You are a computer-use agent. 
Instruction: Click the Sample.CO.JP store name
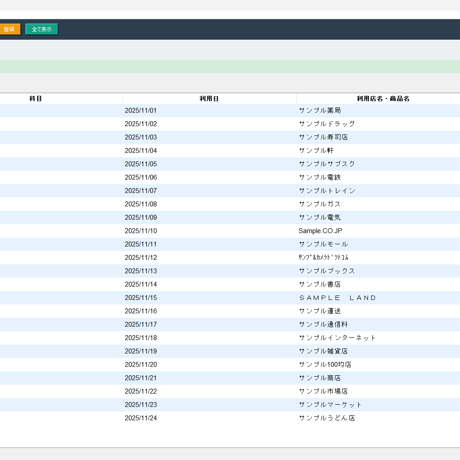(x=320, y=231)
